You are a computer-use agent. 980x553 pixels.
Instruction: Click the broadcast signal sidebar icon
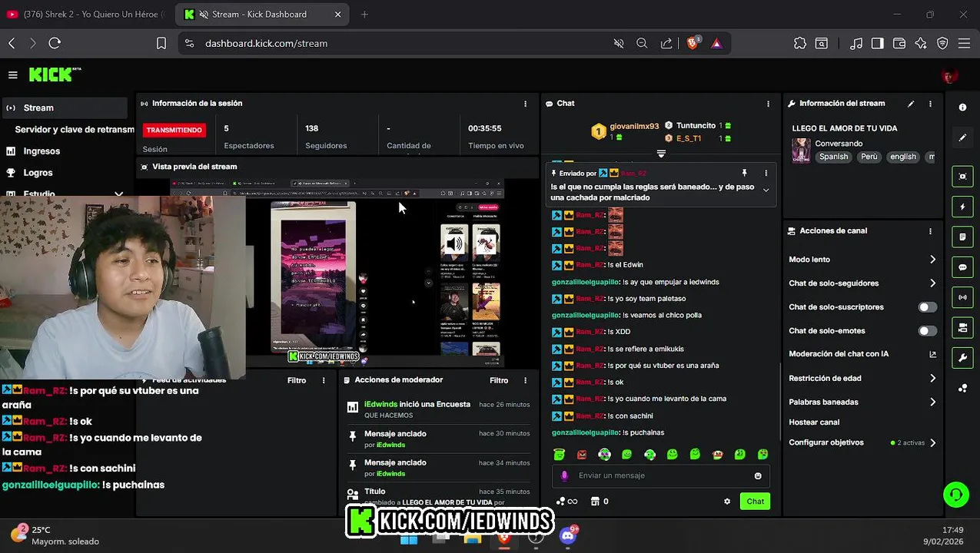pyautogui.click(x=962, y=297)
